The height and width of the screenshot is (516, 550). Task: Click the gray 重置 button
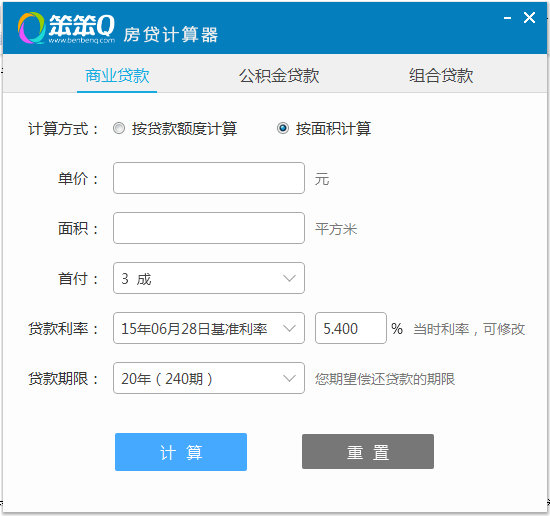(x=368, y=452)
